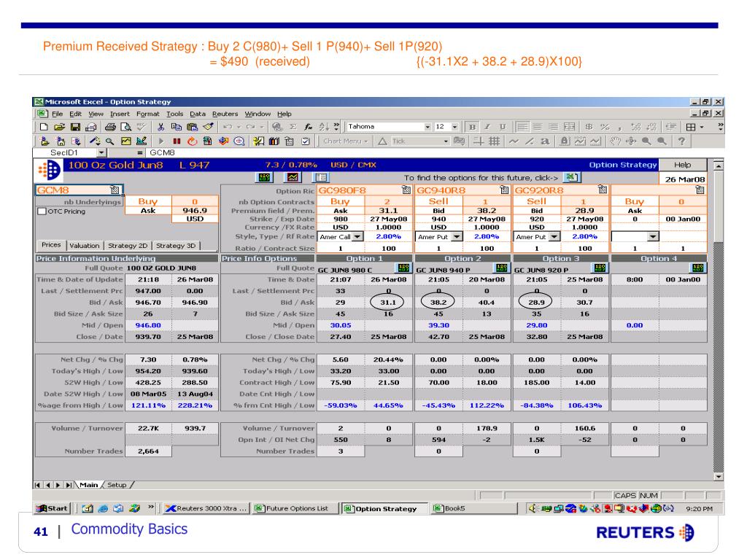Copy selection using the Copy icon
Screen dimensions: 747x560
(x=177, y=127)
